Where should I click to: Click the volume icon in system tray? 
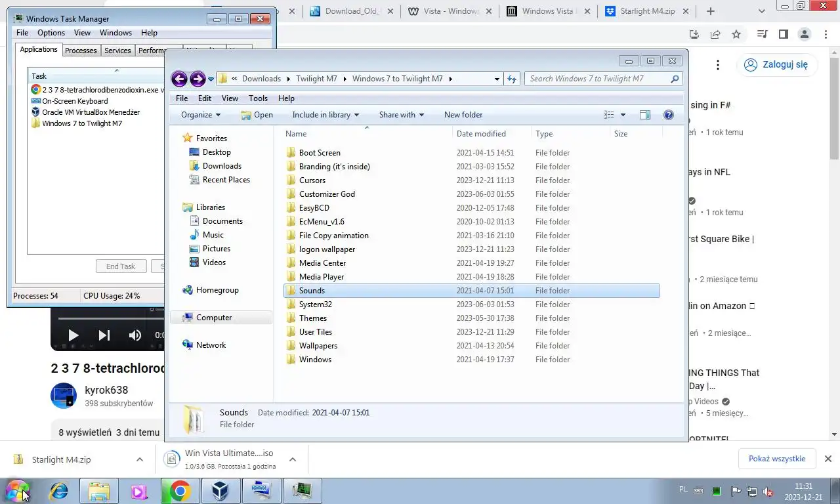(767, 491)
